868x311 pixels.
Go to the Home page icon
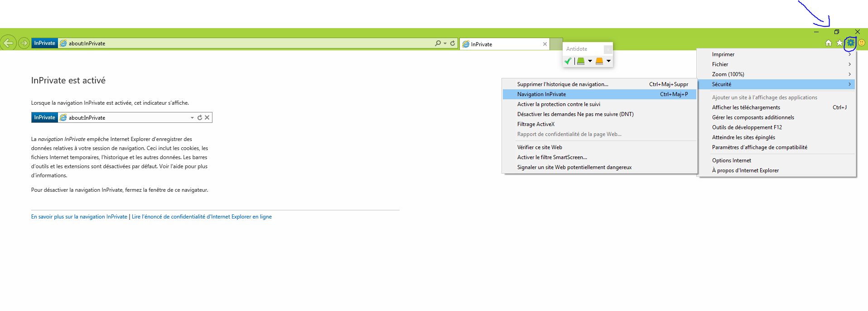pos(828,43)
